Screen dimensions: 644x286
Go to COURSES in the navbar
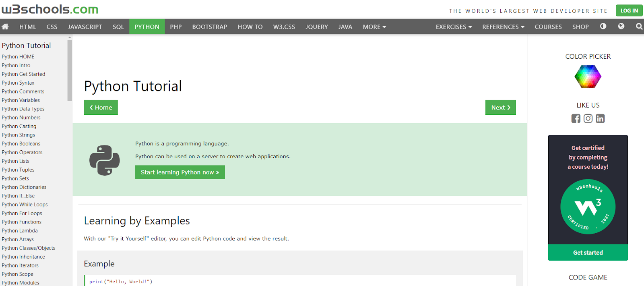tap(548, 27)
